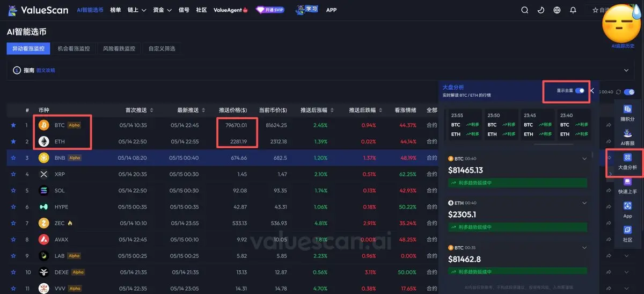
Task: Toggle 显示去重 switch
Action: (580, 91)
